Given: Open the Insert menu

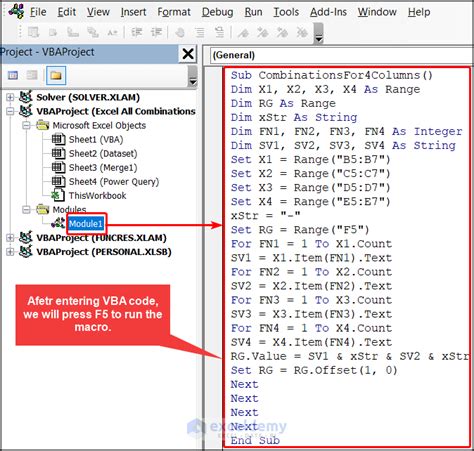Looking at the screenshot, I should [x=133, y=12].
